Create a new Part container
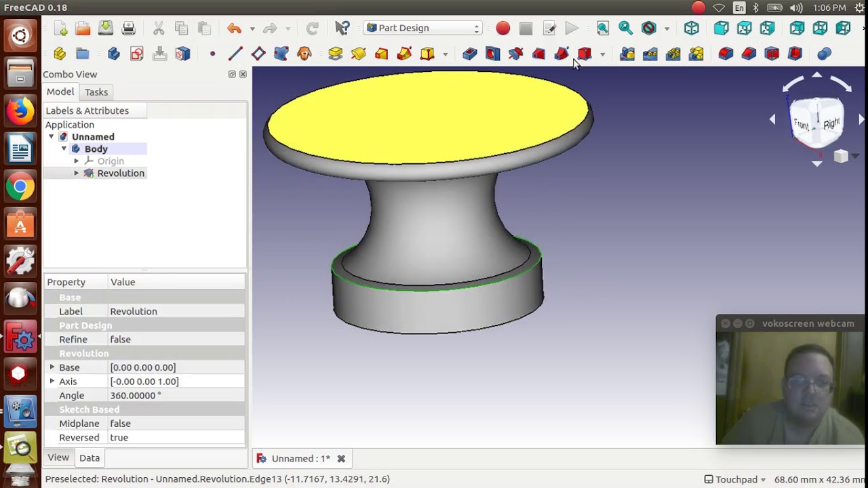This screenshot has width=868, height=488. pos(60,54)
